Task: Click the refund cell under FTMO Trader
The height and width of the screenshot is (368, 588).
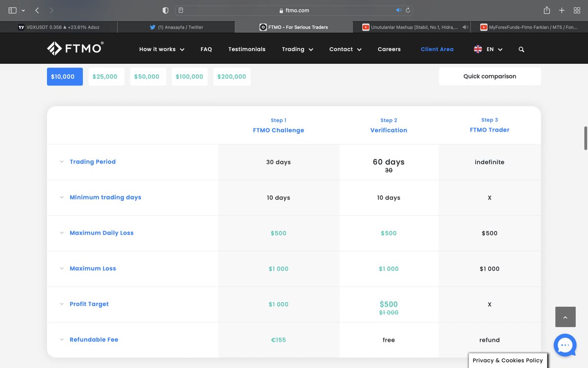Action: pyautogui.click(x=490, y=340)
